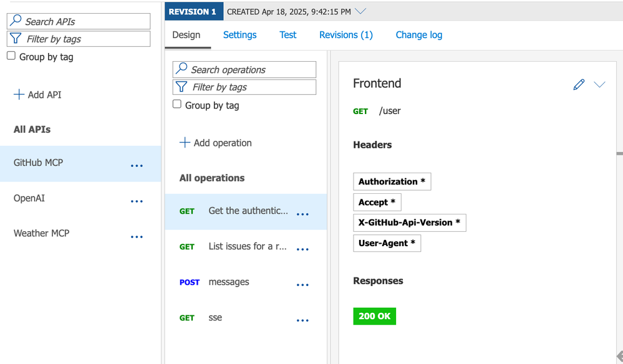This screenshot has height=364, width=623.
Task: Click the pencil edit icon in Frontend
Action: coord(579,84)
